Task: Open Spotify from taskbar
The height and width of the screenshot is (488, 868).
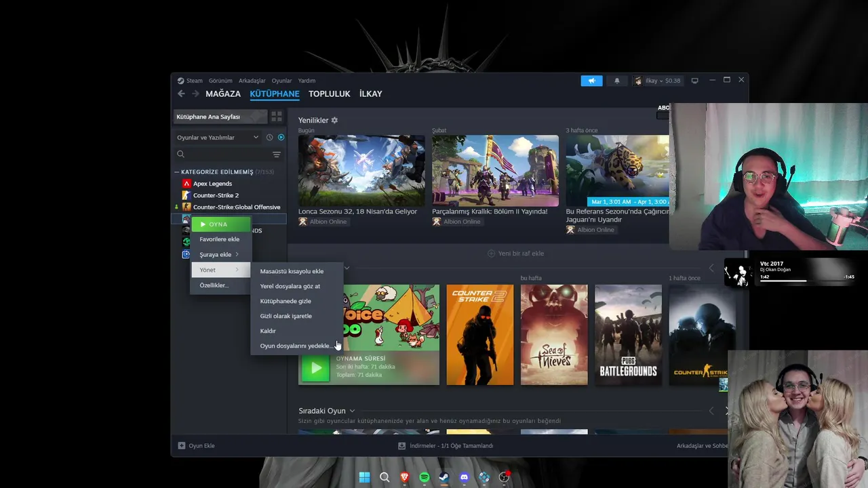Action: (x=425, y=477)
